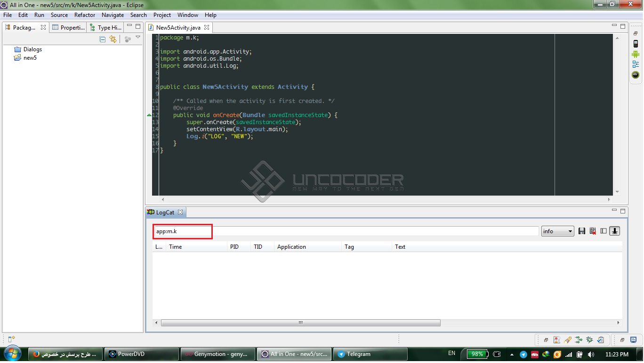
Task: Open the hierarchy nodes icon in bottom trim
Action: 579,339
